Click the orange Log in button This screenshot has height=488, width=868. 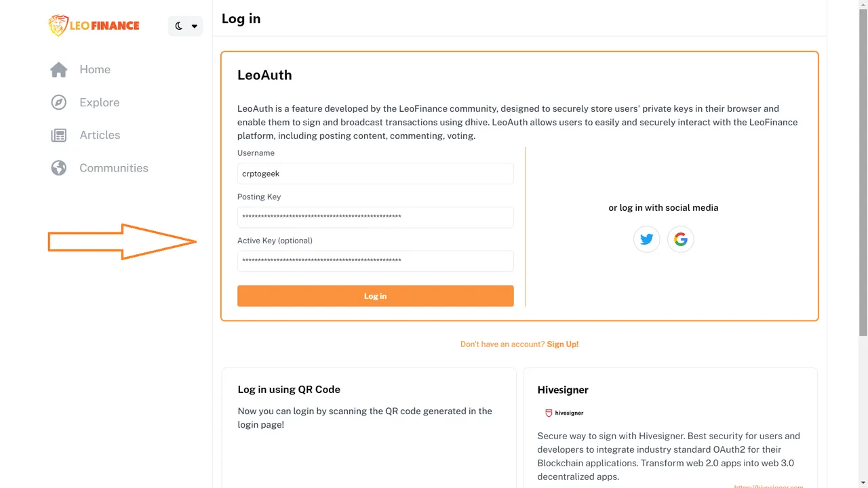pyautogui.click(x=376, y=296)
